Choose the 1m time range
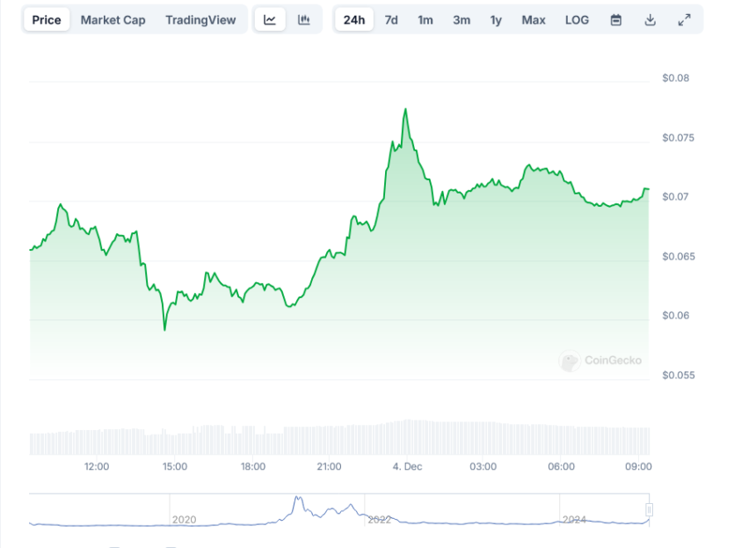The width and height of the screenshot is (756, 548). (x=425, y=20)
